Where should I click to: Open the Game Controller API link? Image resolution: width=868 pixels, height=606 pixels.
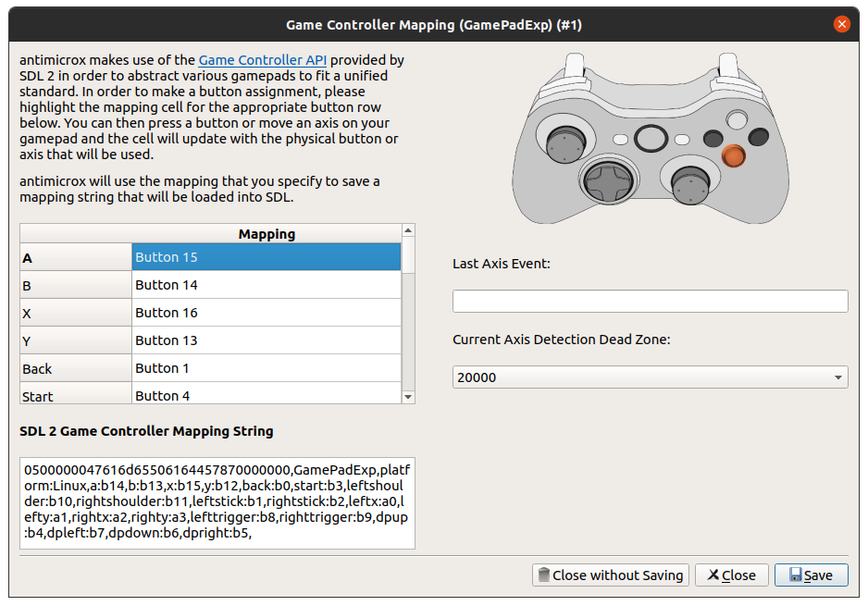pyautogui.click(x=263, y=60)
